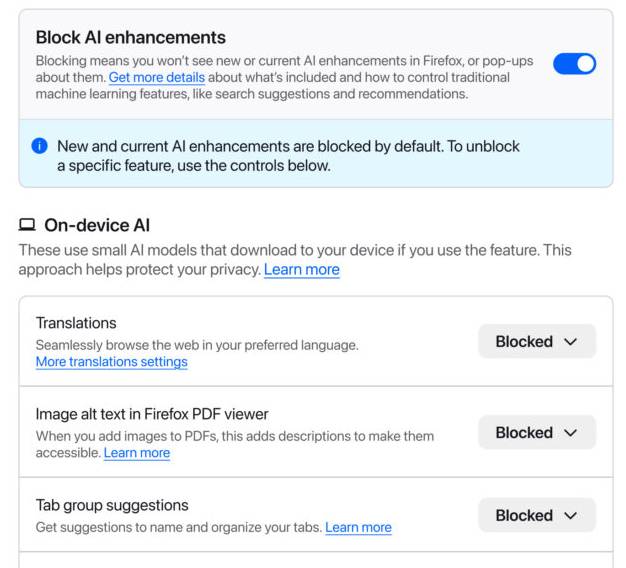Toggle the Block AI enhancements switch
The image size is (626, 568).
point(574,64)
